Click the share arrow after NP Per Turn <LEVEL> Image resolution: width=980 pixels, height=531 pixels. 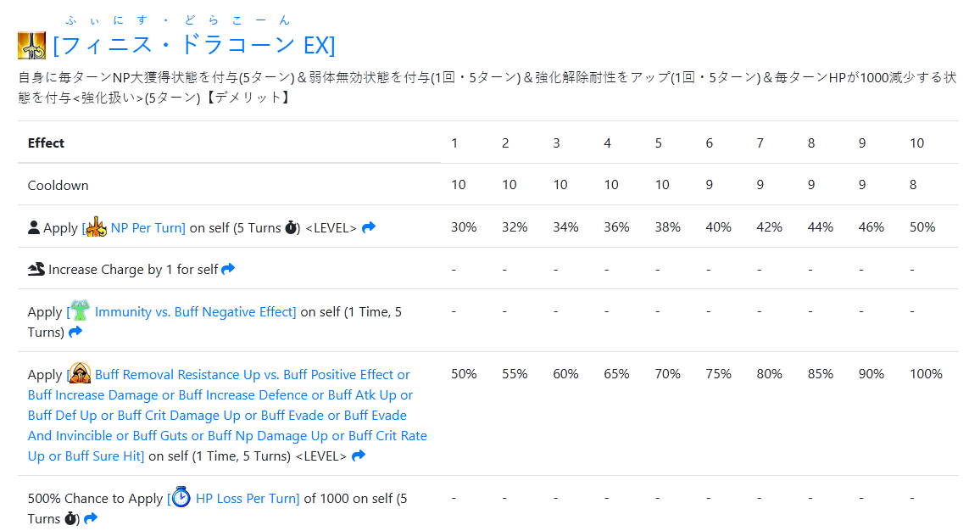369,227
